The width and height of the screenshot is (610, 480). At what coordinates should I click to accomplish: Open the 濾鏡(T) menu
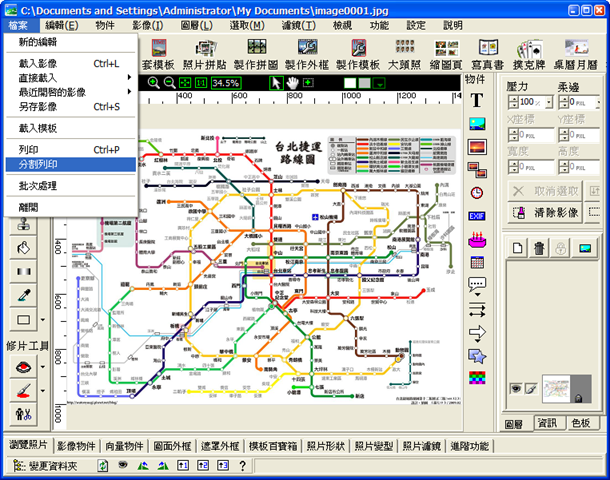pyautogui.click(x=299, y=26)
